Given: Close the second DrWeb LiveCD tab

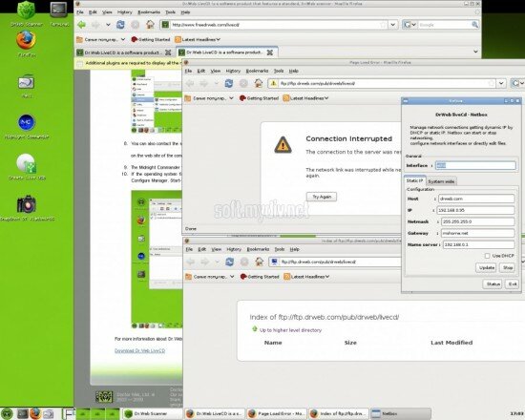Looking at the screenshot, I should pyautogui.click(x=269, y=52).
